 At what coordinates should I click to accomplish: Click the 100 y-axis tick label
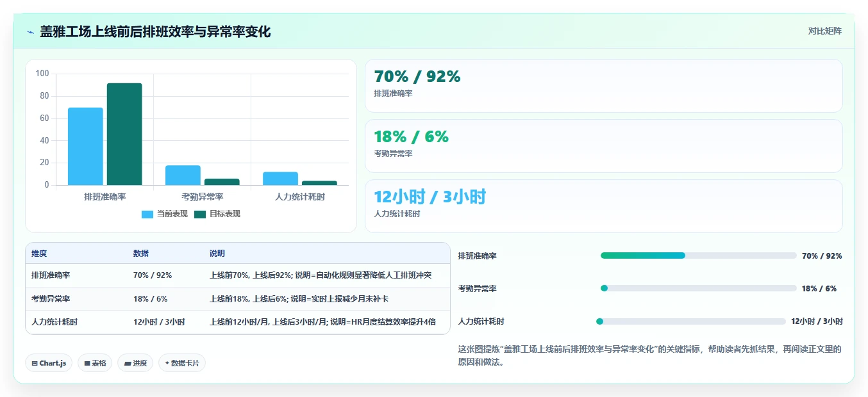coord(42,74)
